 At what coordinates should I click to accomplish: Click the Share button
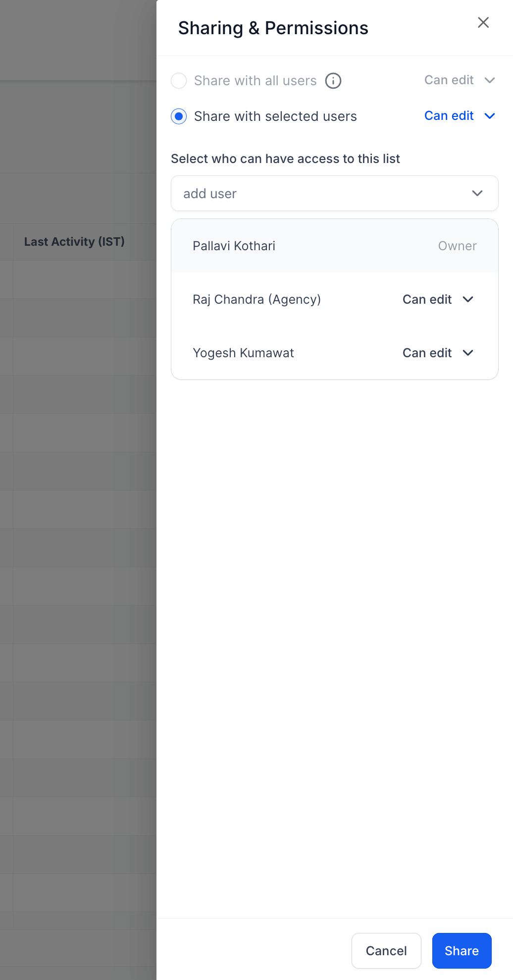[461, 950]
